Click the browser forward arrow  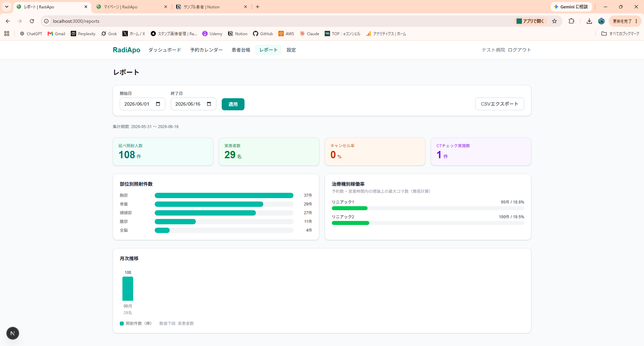pyautogui.click(x=20, y=21)
